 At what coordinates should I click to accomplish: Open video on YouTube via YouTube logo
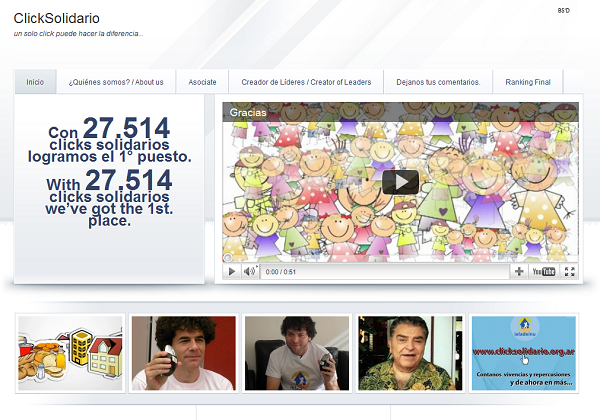point(545,271)
